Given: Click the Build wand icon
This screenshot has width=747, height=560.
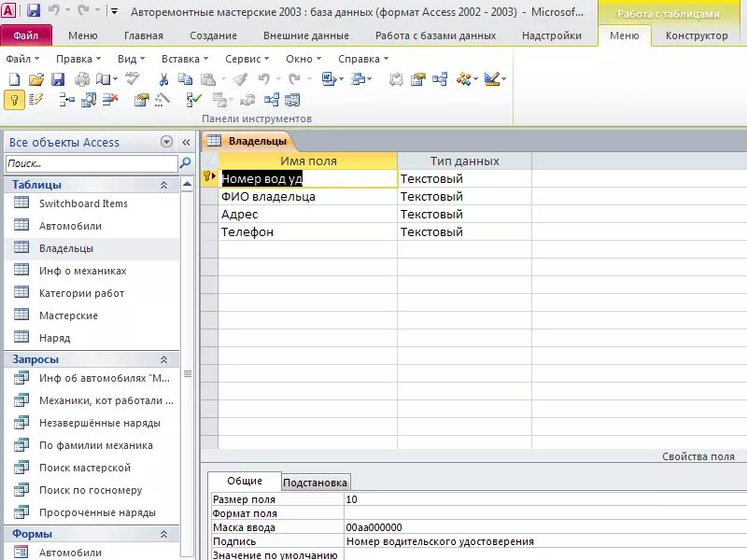Looking at the screenshot, I should click(x=162, y=100).
